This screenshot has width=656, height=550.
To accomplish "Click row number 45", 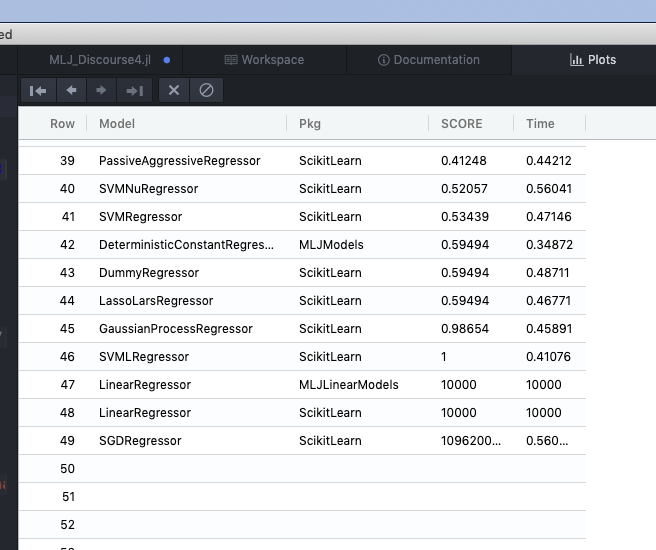I will coord(67,329).
